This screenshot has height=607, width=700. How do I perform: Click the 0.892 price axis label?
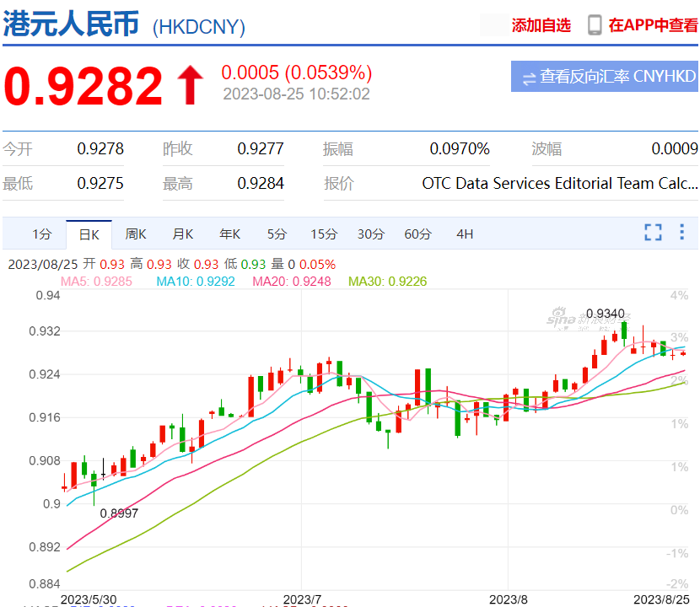tap(45, 547)
